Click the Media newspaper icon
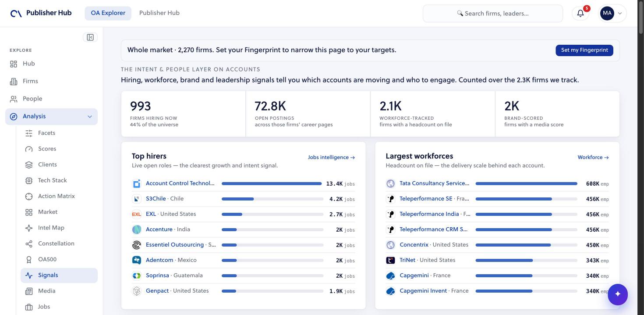This screenshot has width=644, height=315. (x=29, y=291)
